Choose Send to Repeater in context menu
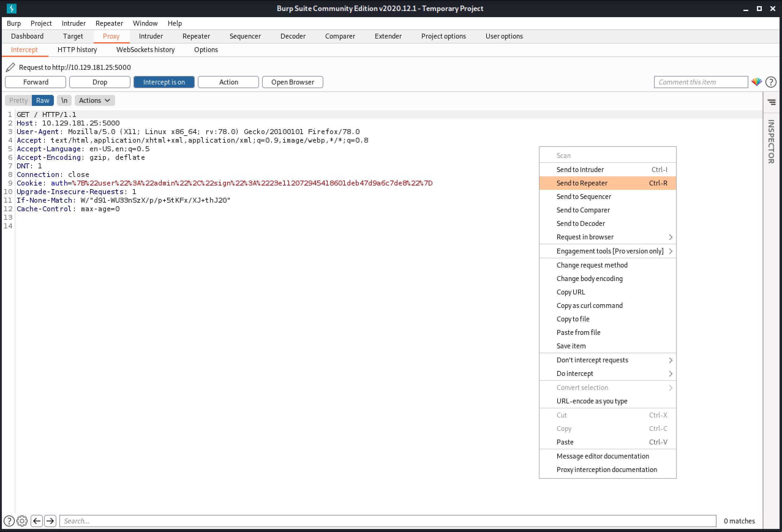 [607, 183]
